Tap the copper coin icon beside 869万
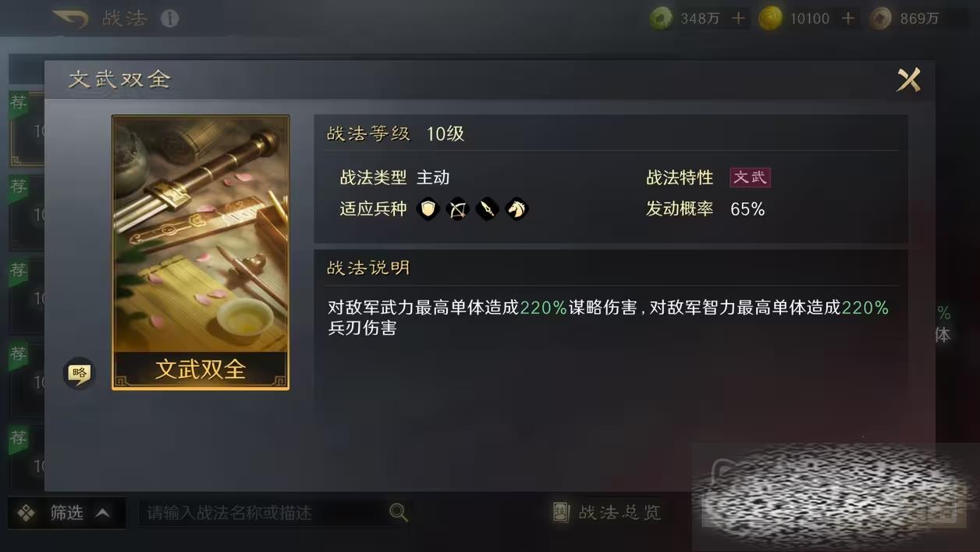 [x=881, y=19]
